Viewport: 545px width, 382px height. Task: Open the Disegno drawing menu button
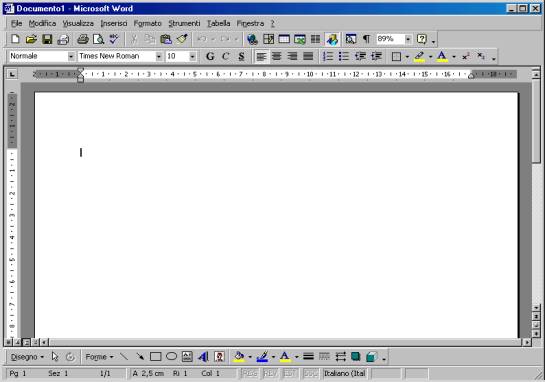click(27, 357)
